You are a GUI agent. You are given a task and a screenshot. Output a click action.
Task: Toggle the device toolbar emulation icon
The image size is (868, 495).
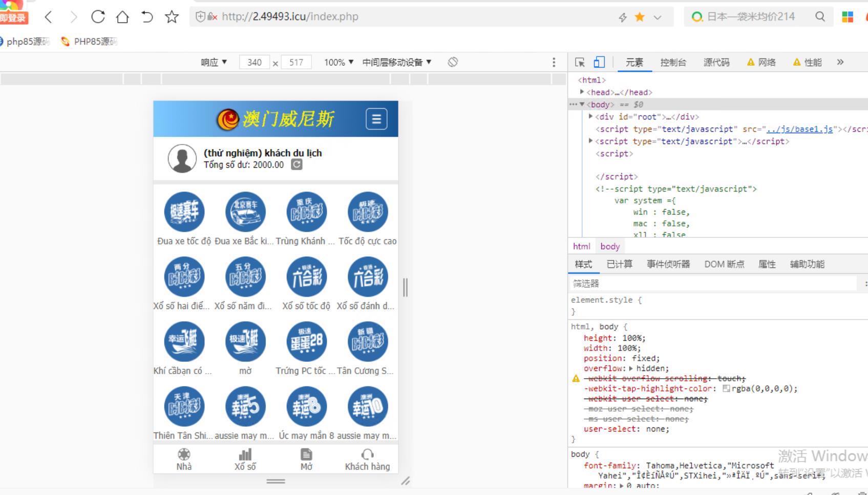pos(599,63)
